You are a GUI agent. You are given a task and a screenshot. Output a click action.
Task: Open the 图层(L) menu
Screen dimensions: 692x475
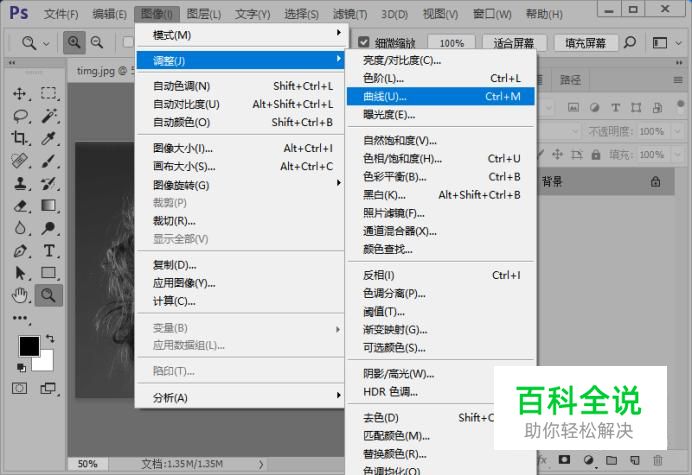coord(203,14)
